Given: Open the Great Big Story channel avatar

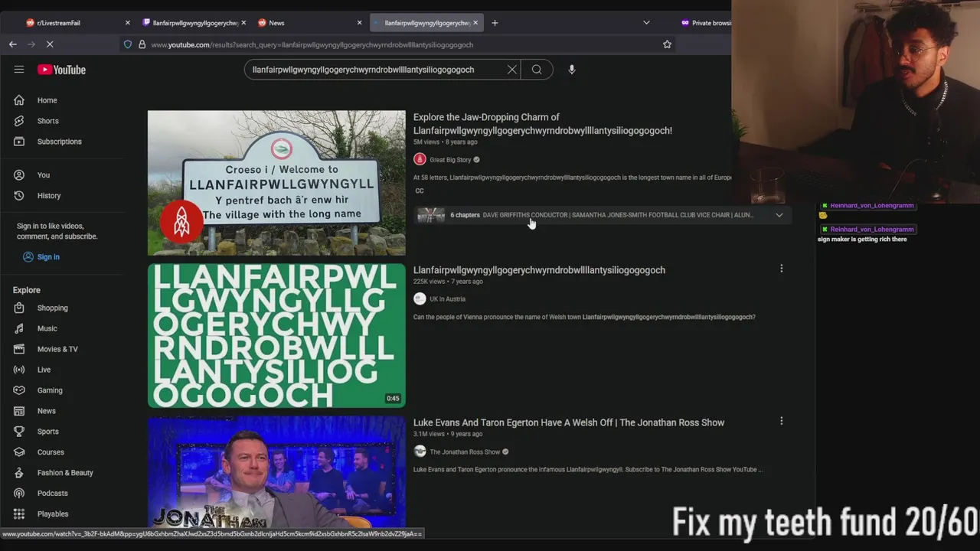Looking at the screenshot, I should pos(420,159).
